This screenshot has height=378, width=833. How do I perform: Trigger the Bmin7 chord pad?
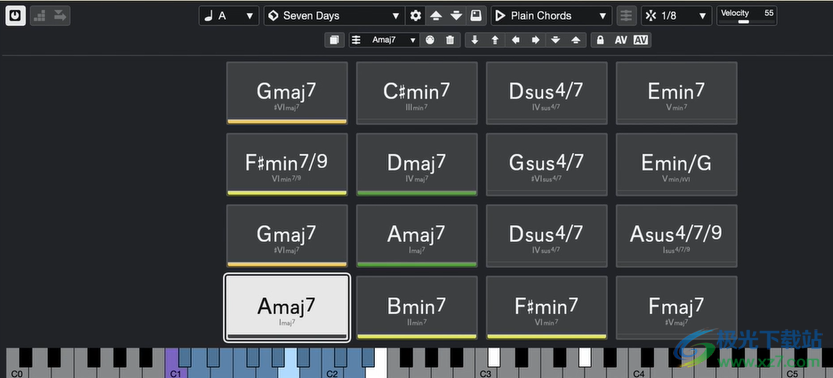tap(417, 307)
